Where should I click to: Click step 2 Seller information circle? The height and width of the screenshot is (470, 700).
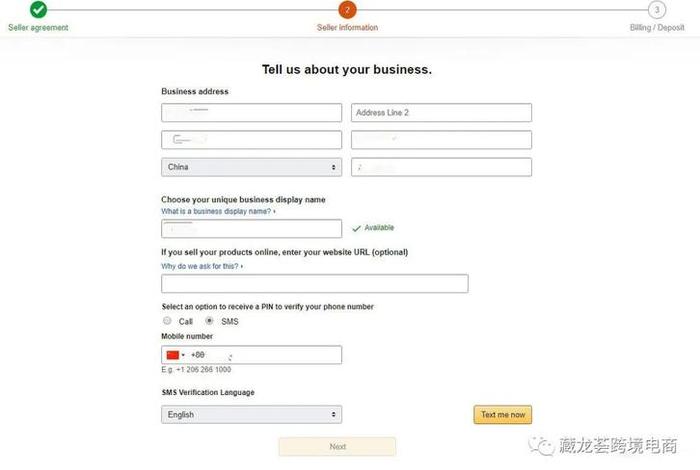347,10
